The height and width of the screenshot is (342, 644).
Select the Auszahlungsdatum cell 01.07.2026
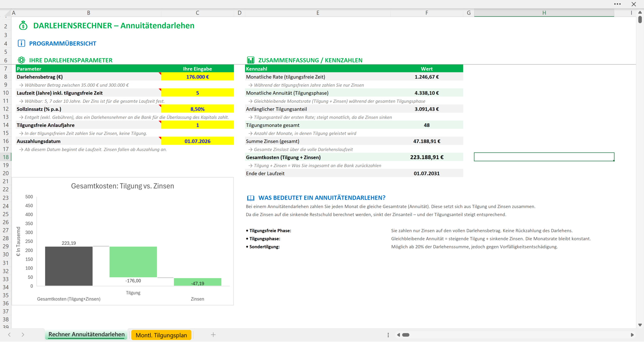(197, 141)
